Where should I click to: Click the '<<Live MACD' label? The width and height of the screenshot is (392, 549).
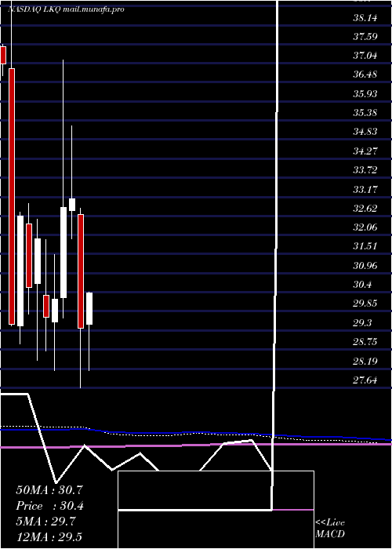point(330,529)
